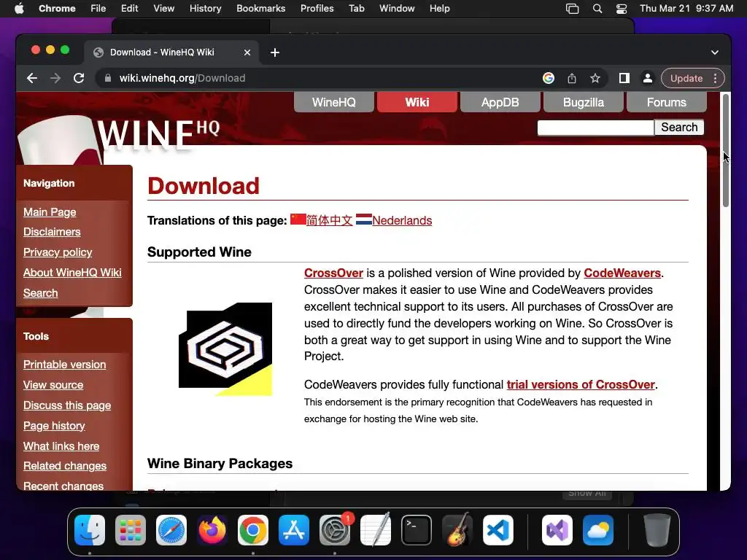Go to Main Page in navigation

pos(50,212)
